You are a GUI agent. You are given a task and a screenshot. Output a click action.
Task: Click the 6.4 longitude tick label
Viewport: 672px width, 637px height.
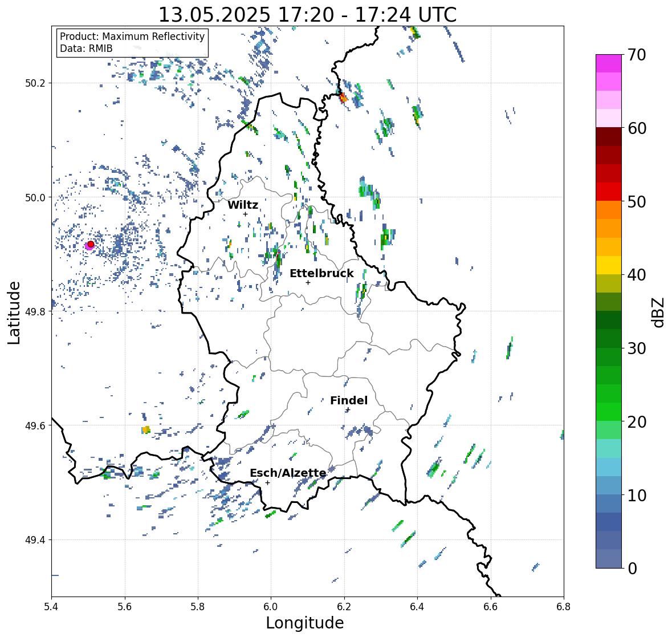coord(417,606)
